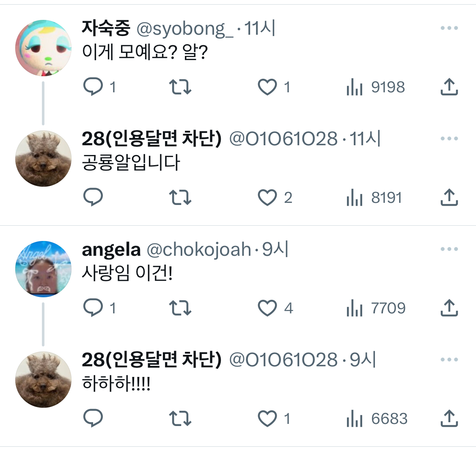View analytics showing 9198 views
This screenshot has width=476, height=451.
click(x=376, y=87)
